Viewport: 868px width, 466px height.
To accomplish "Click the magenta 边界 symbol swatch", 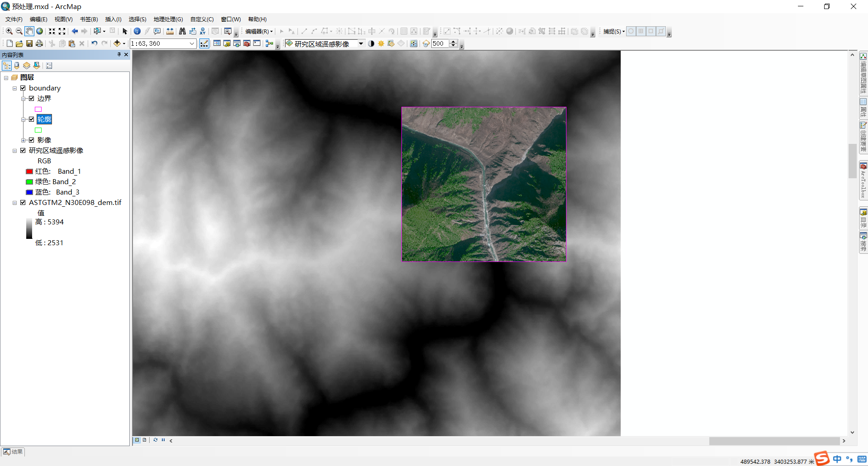I will tap(38, 109).
